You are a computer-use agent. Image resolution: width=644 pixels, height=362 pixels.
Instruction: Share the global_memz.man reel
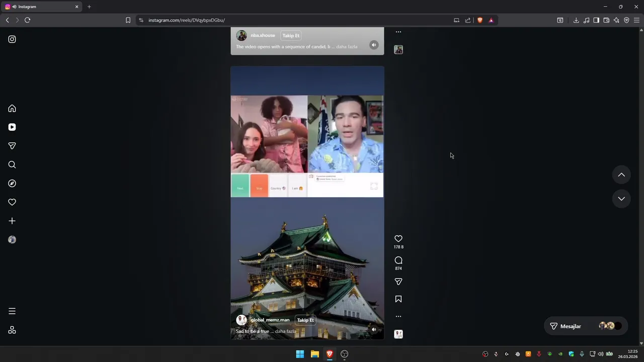click(x=398, y=282)
